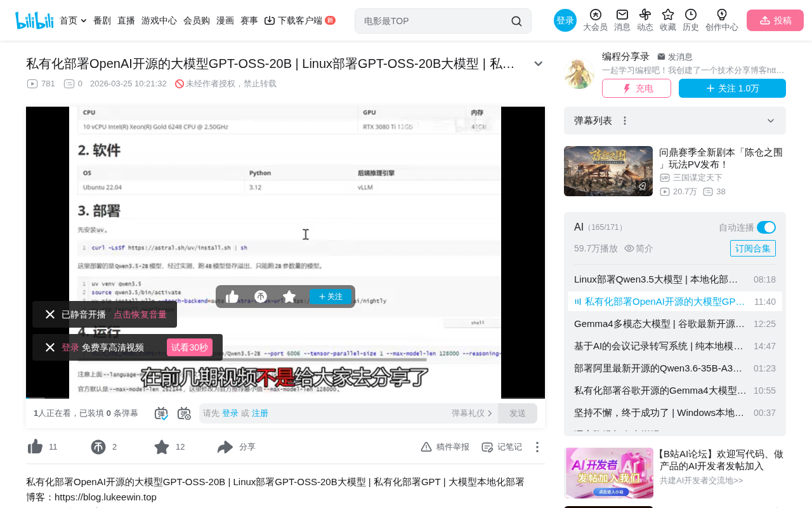Click the search magnifier icon
This screenshot has width=812, height=508.
(516, 21)
